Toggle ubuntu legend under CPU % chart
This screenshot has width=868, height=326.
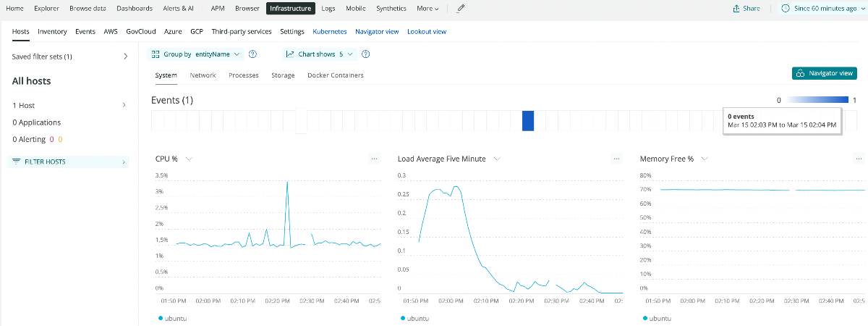pos(174,318)
